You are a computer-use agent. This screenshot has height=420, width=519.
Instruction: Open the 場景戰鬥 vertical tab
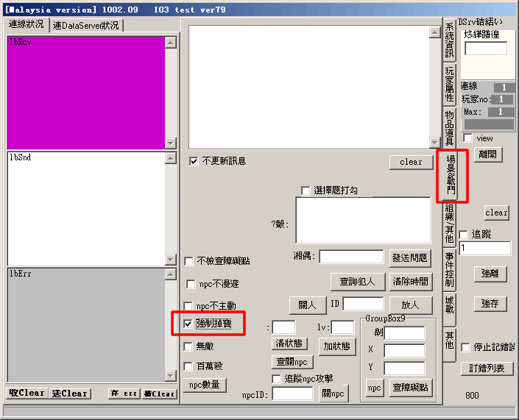(x=451, y=175)
